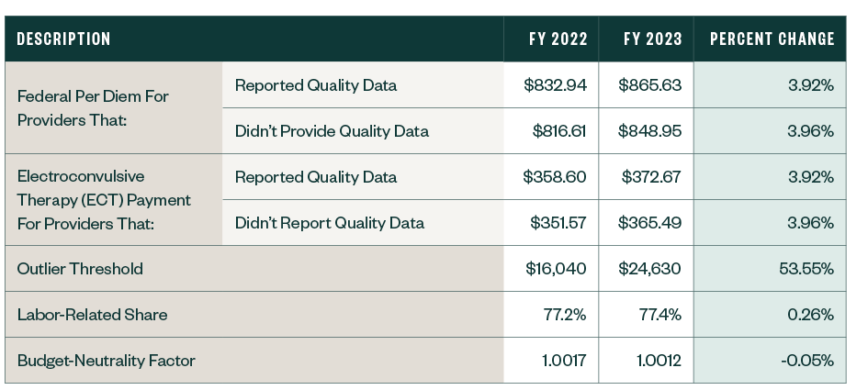The width and height of the screenshot is (868, 390).
Task: Click the DESCRIPTION column header
Action: click(x=64, y=39)
